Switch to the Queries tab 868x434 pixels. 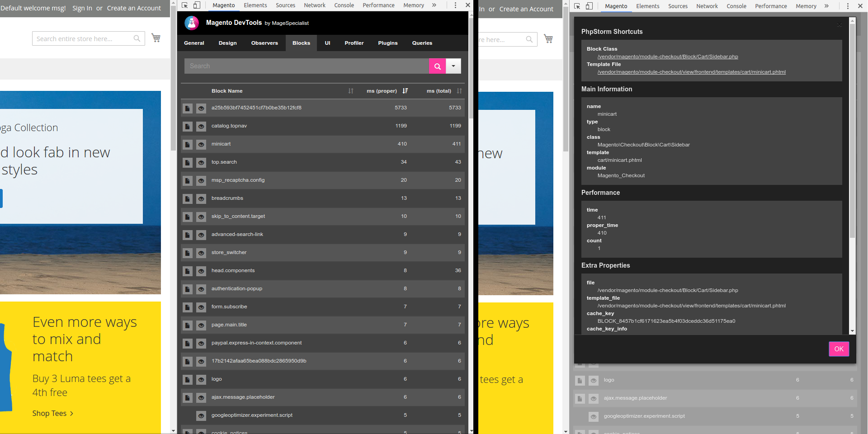422,43
